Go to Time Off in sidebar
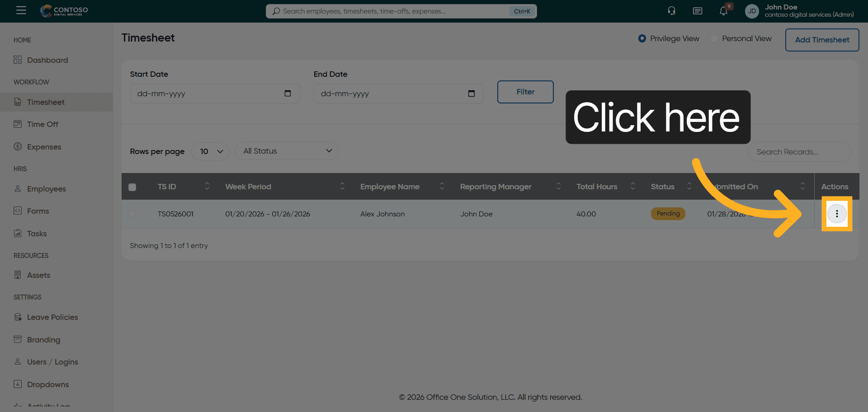Viewport: 868px width, 412px height. point(42,124)
